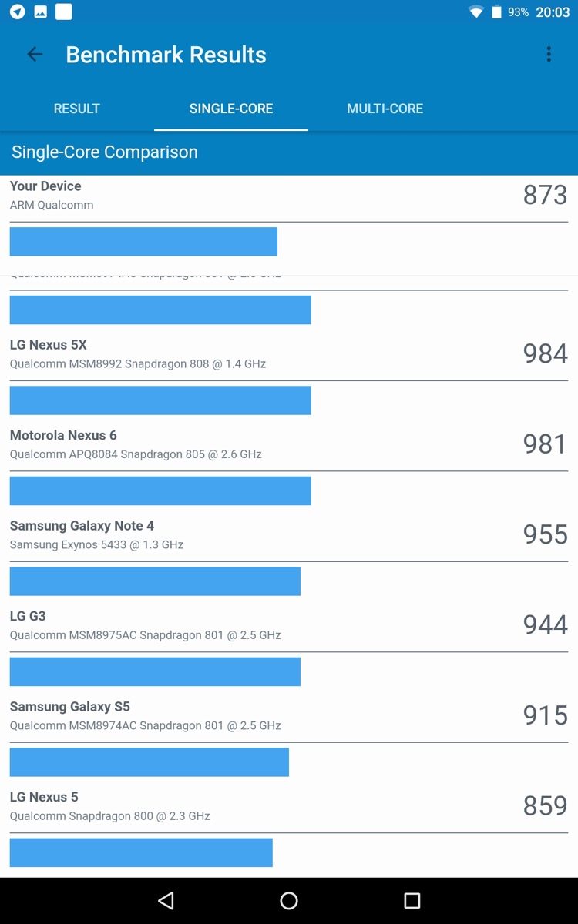Tap the Your Device score bar
The image size is (578, 924).
click(x=143, y=241)
